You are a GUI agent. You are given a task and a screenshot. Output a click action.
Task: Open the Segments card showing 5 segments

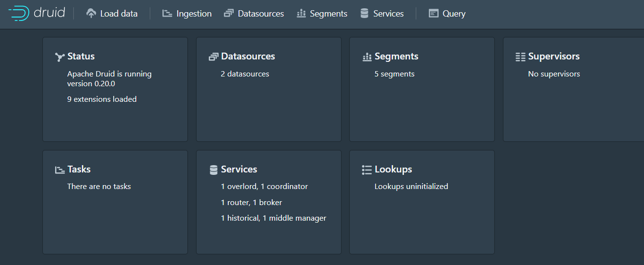[x=422, y=90]
